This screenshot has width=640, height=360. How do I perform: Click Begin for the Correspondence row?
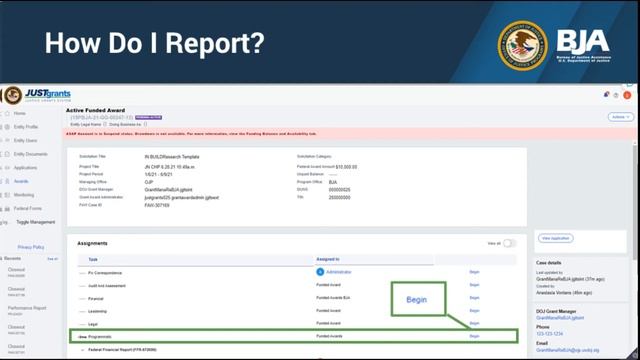click(474, 272)
